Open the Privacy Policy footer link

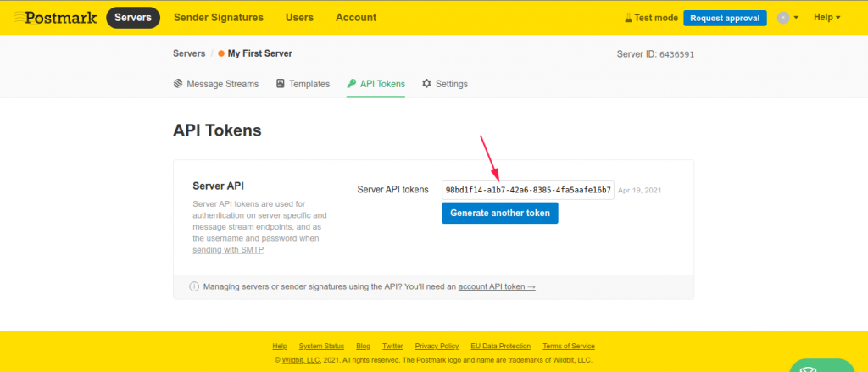tap(437, 346)
